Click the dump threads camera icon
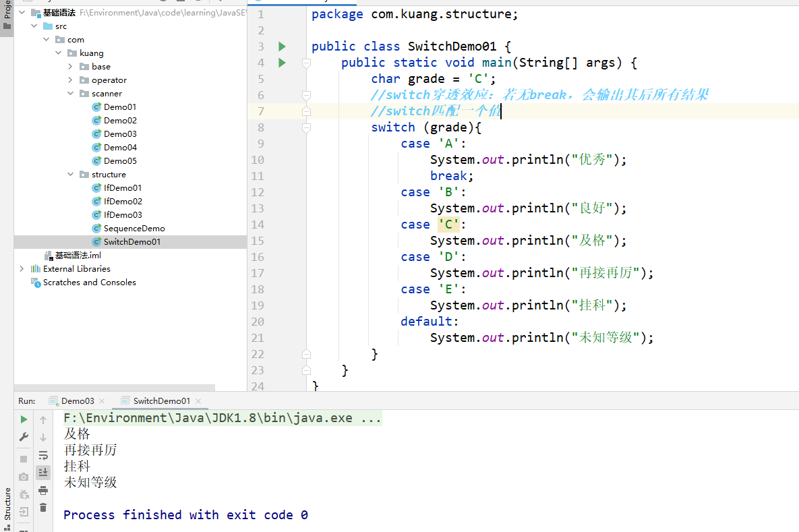799x532 pixels. 24,477
